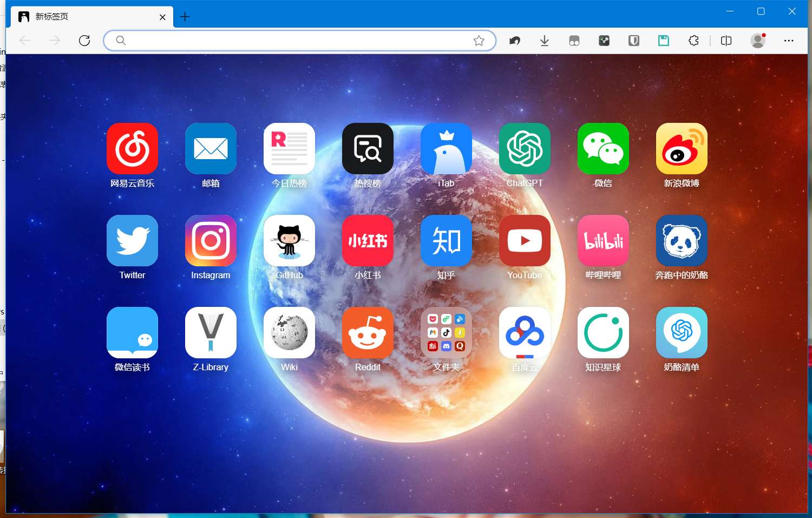Open the GitHub octocat icon
This screenshot has height=518, width=812.
pos(289,240)
